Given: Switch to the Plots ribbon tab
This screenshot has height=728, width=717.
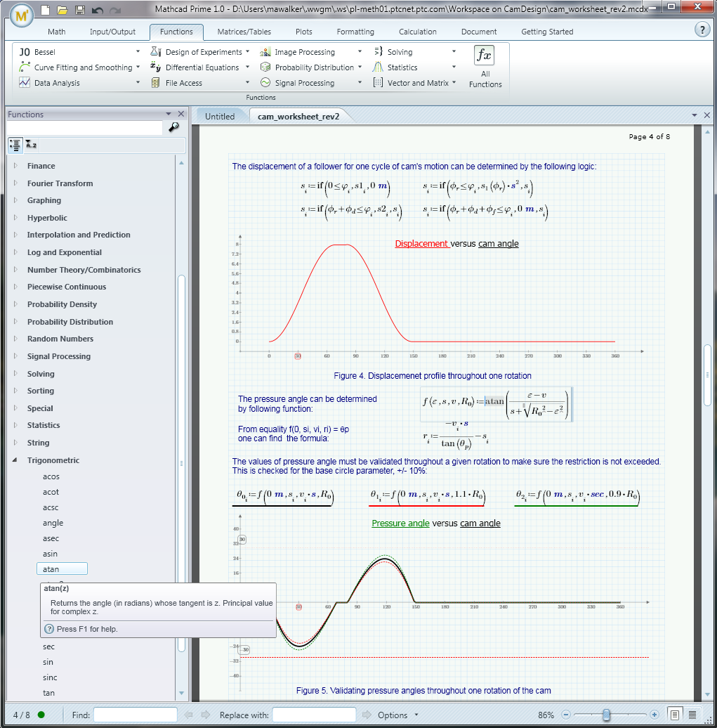Looking at the screenshot, I should tap(303, 32).
